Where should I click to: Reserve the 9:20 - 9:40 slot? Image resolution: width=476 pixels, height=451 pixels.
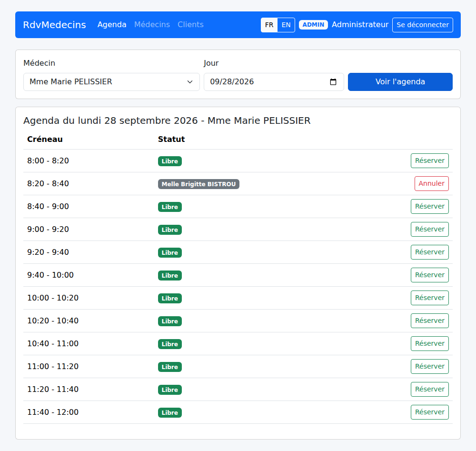pos(429,252)
